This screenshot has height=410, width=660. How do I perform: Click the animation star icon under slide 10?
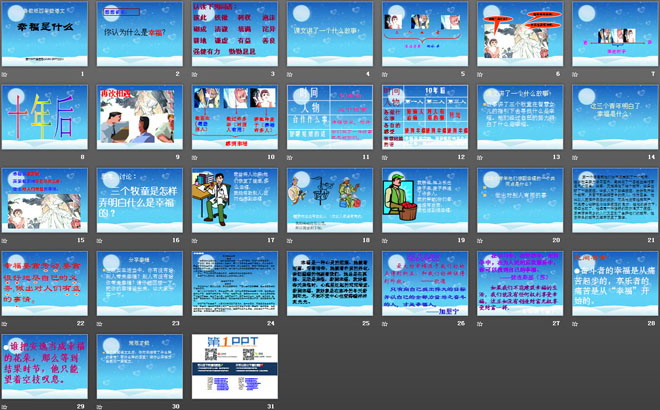click(x=195, y=157)
